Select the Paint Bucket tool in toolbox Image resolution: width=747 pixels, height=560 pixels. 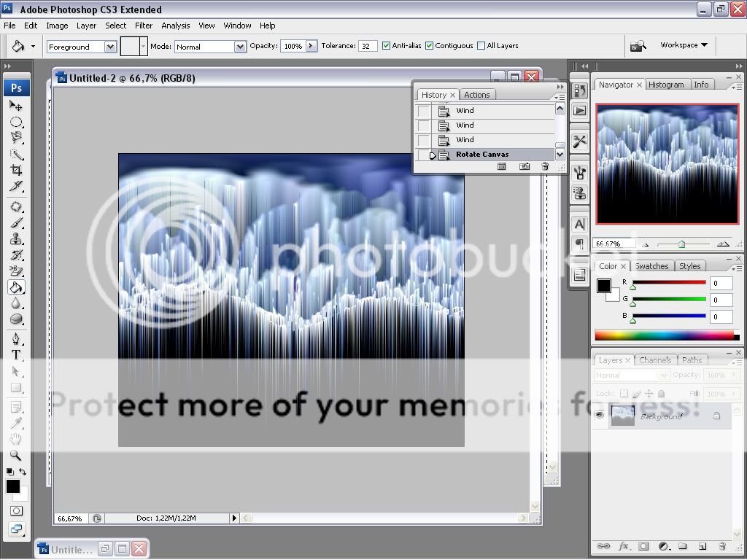(x=16, y=287)
